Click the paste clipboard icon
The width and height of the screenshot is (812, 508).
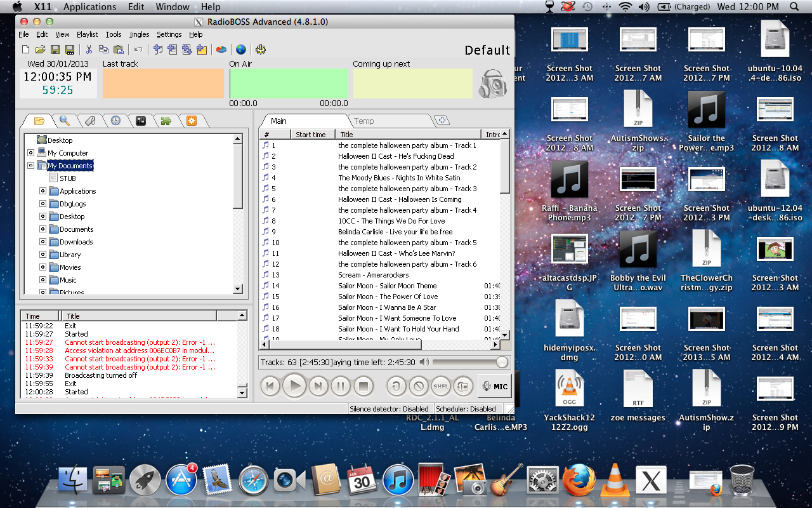(119, 50)
